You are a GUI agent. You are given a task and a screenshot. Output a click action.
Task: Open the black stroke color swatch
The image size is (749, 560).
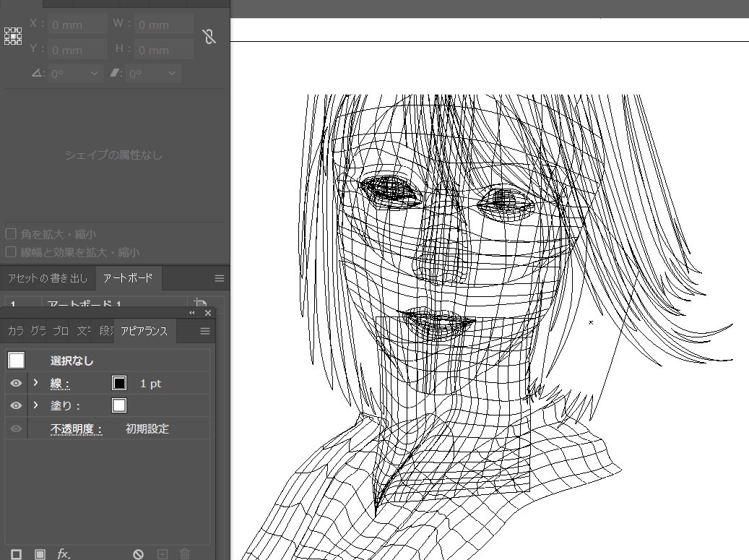click(119, 383)
